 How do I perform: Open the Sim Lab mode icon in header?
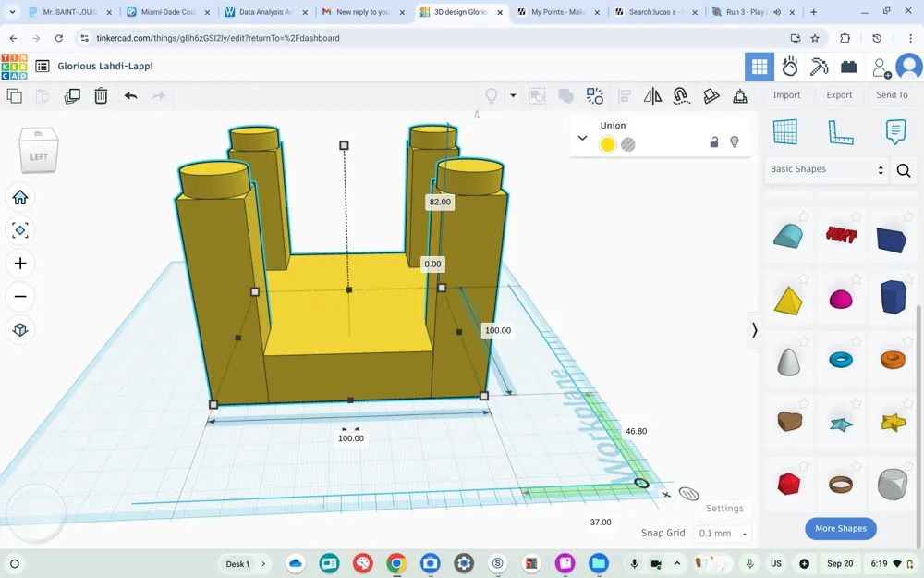click(790, 67)
